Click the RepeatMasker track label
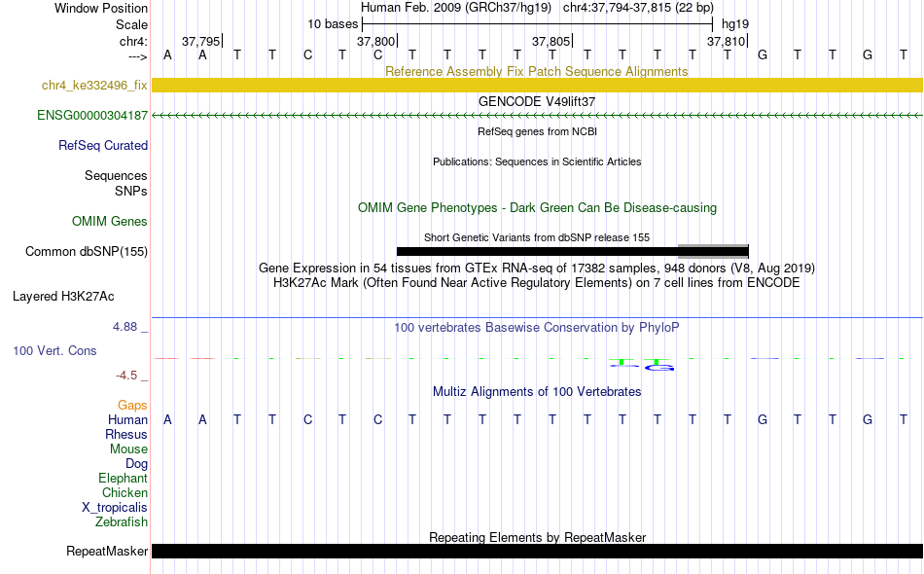Screen dimensions: 924x574 107,552
